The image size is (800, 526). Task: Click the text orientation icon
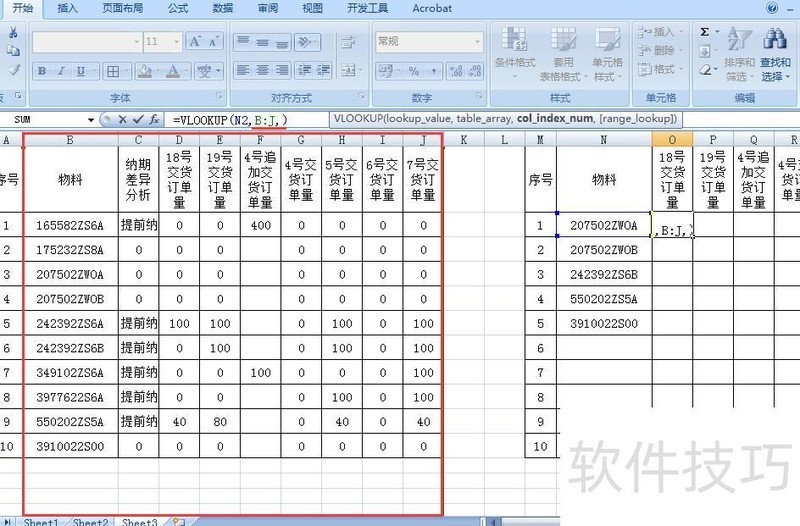pos(305,42)
